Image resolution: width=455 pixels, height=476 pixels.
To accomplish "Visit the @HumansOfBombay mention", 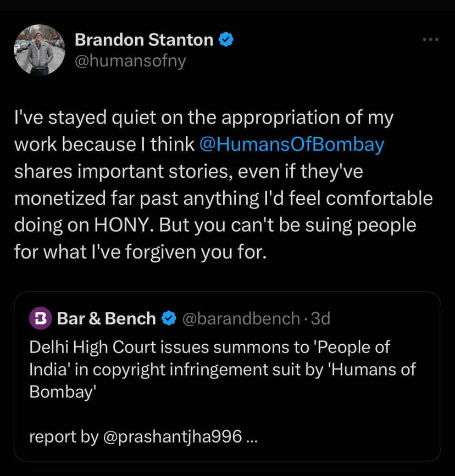I will click(291, 144).
